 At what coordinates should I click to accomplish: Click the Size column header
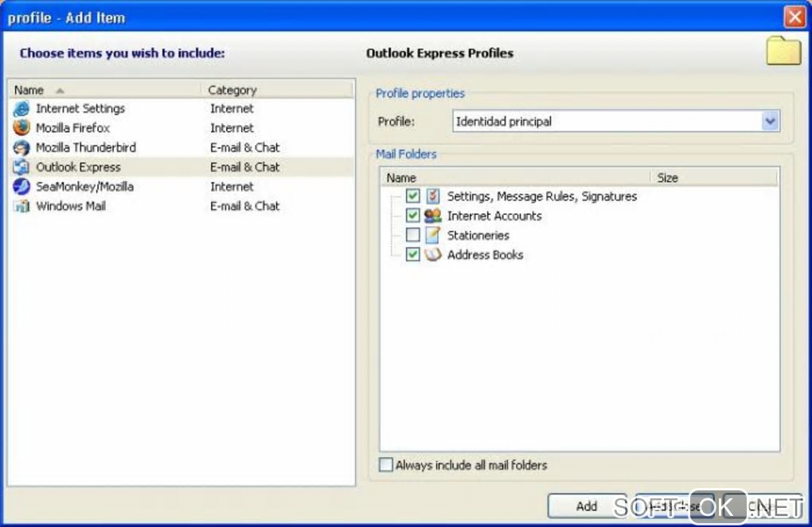click(x=714, y=178)
